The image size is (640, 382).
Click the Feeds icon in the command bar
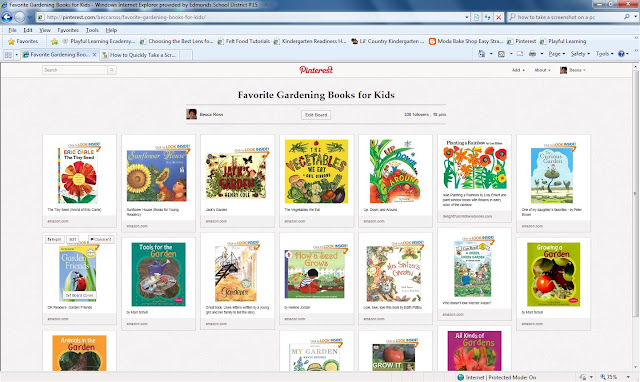tap(502, 54)
